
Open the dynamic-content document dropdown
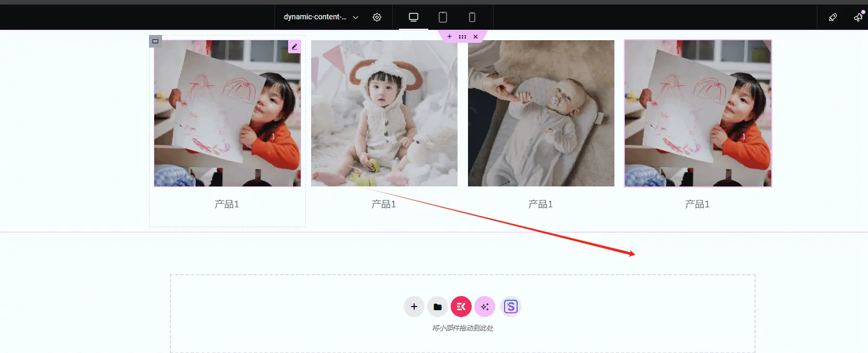tap(321, 17)
